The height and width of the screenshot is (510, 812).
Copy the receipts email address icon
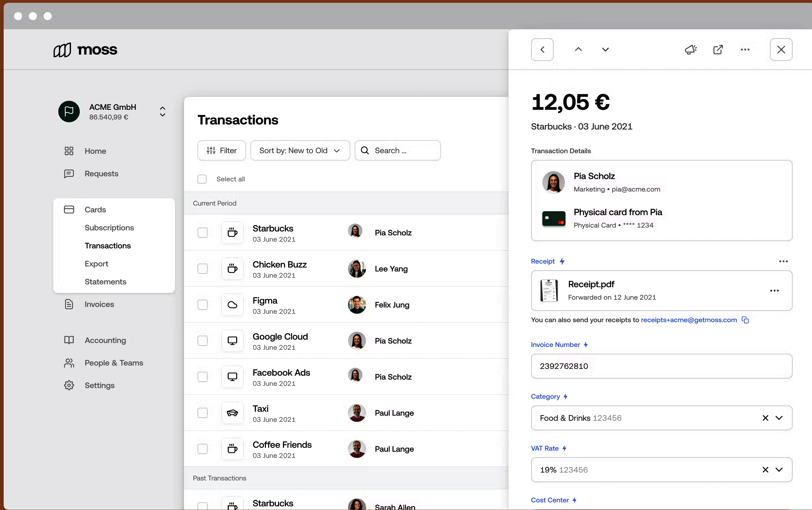click(745, 320)
